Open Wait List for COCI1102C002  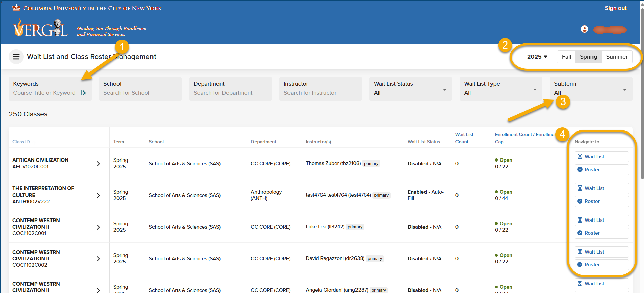[x=601, y=252]
